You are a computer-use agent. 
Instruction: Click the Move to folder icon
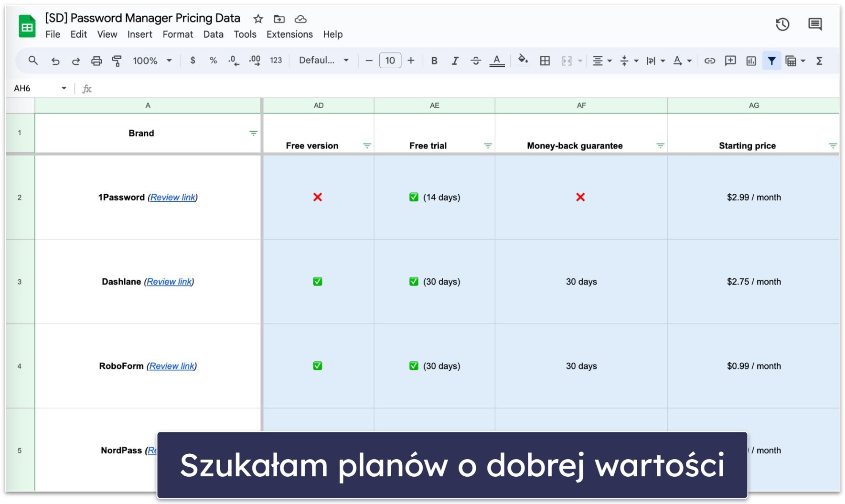pyautogui.click(x=279, y=19)
